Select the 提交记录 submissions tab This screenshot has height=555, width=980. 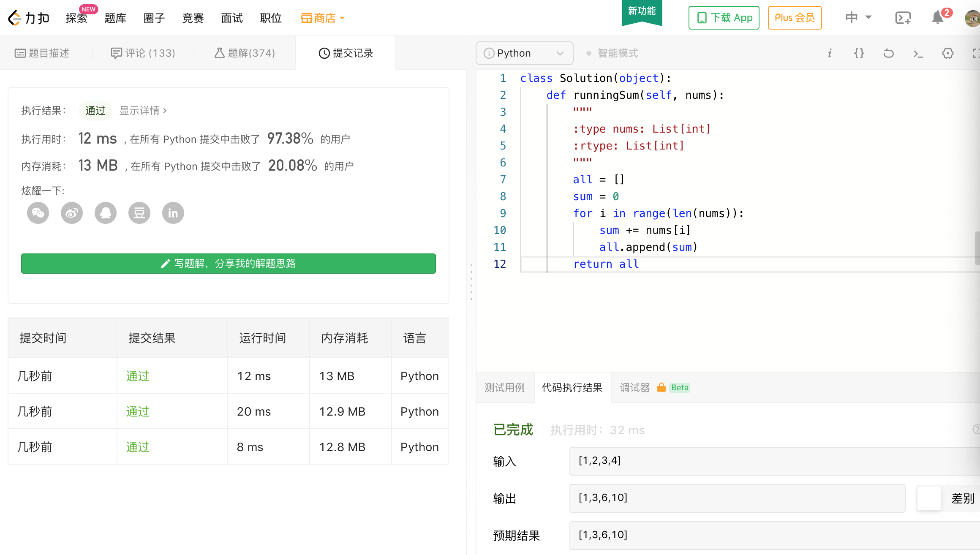(x=346, y=53)
